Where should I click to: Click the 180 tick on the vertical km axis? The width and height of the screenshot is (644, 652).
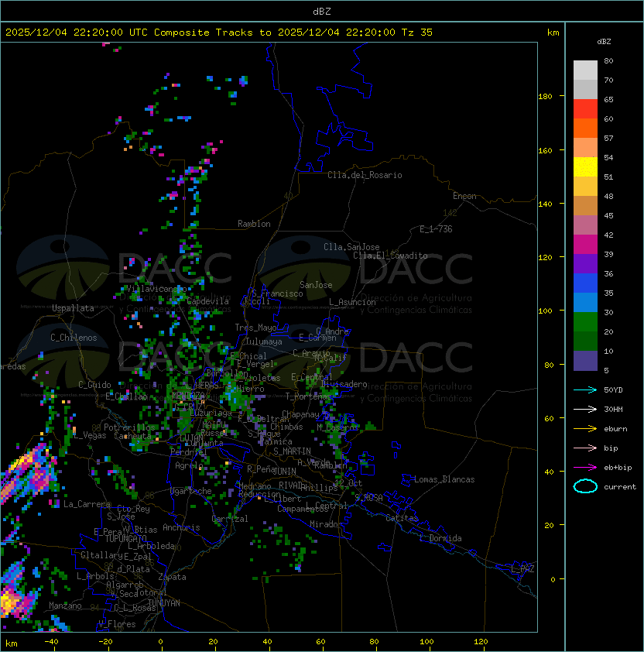(x=545, y=96)
